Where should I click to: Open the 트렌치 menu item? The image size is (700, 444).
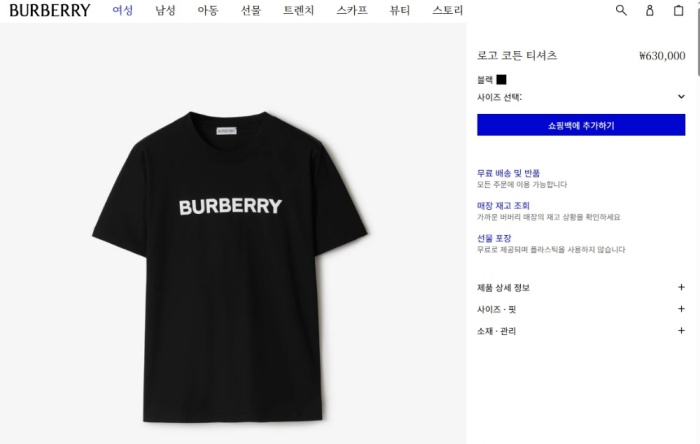tap(299, 10)
